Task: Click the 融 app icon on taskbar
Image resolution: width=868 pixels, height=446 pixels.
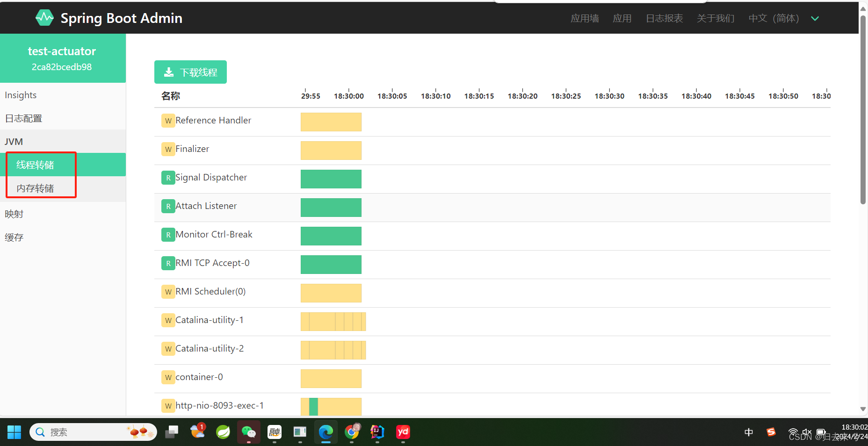Action: coord(274,432)
